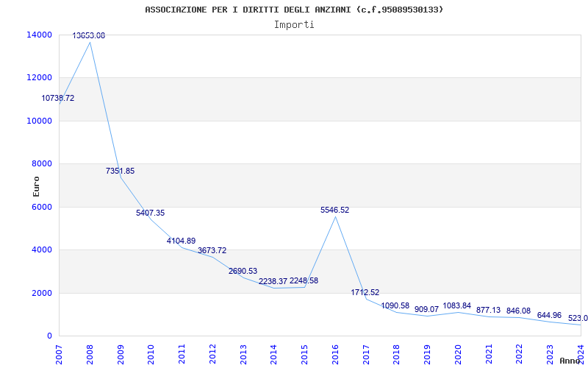Click data label 877.13
This screenshot has width=588, height=368.
point(489,311)
